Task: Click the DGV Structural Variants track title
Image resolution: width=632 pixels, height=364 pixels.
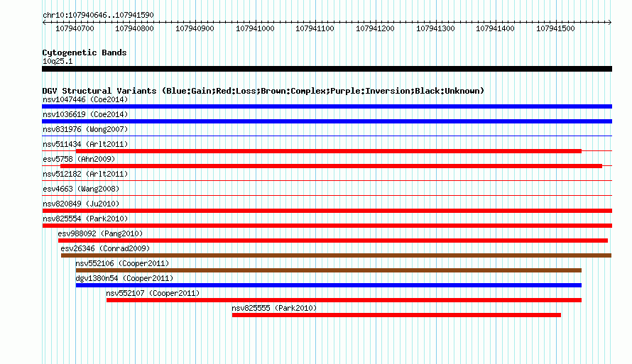Action: tap(263, 91)
